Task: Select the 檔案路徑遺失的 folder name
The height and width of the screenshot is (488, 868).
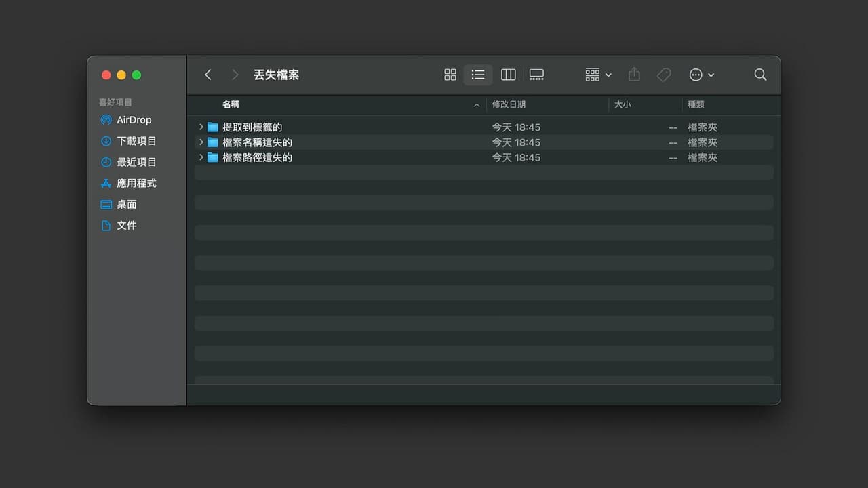Action: [257, 157]
